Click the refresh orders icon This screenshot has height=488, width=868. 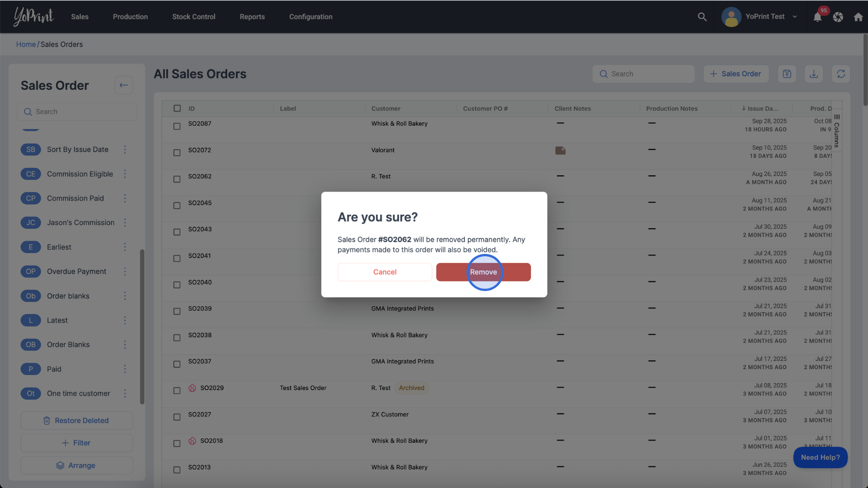point(841,74)
